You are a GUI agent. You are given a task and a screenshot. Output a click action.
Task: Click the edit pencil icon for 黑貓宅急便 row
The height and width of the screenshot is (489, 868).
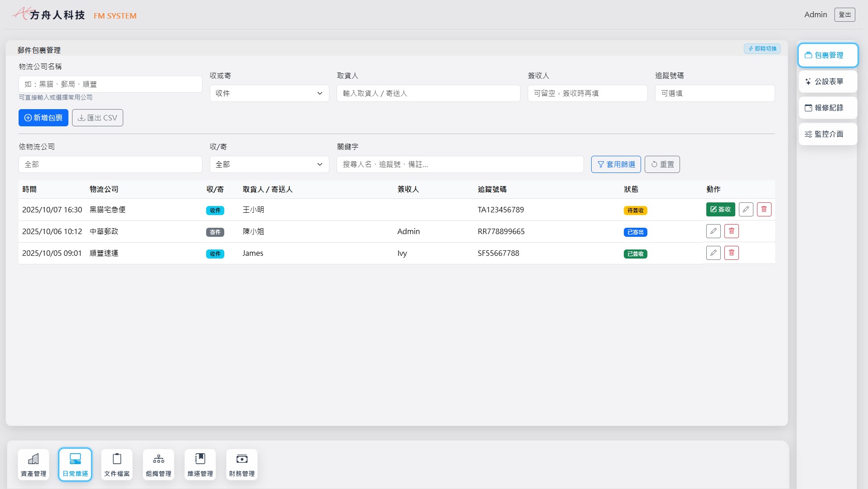coord(746,209)
